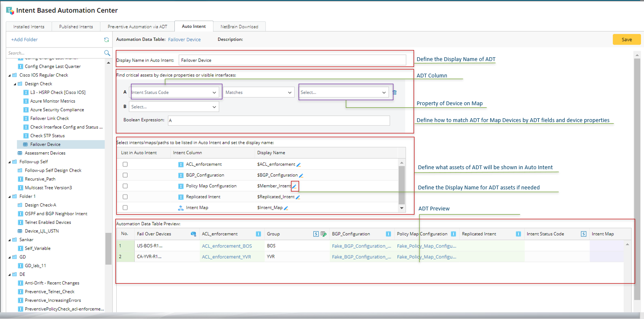Switch to the Installed Intents tab
Image resolution: width=644 pixels, height=319 pixels.
(29, 27)
